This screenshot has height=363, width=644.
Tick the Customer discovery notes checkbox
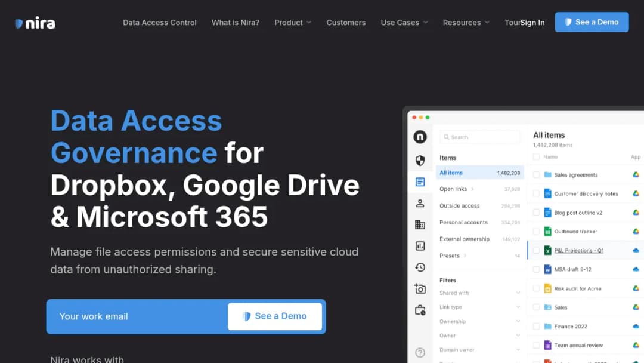coord(537,193)
